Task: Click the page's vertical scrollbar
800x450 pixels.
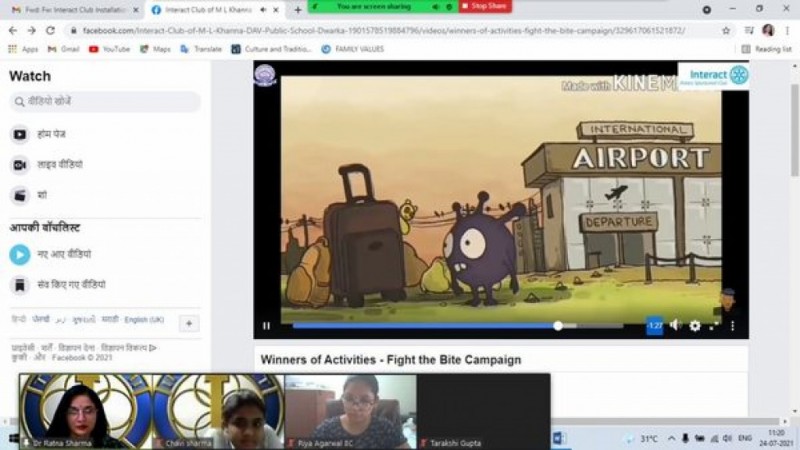Action: pos(795,130)
